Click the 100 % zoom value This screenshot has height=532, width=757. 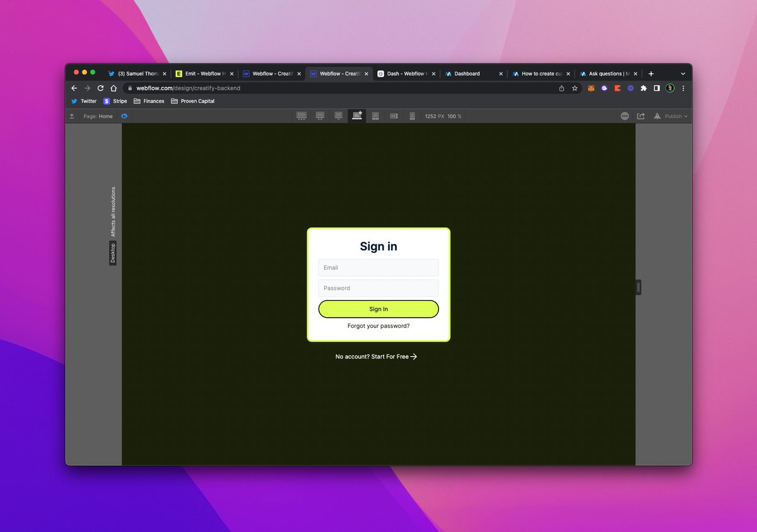455,116
